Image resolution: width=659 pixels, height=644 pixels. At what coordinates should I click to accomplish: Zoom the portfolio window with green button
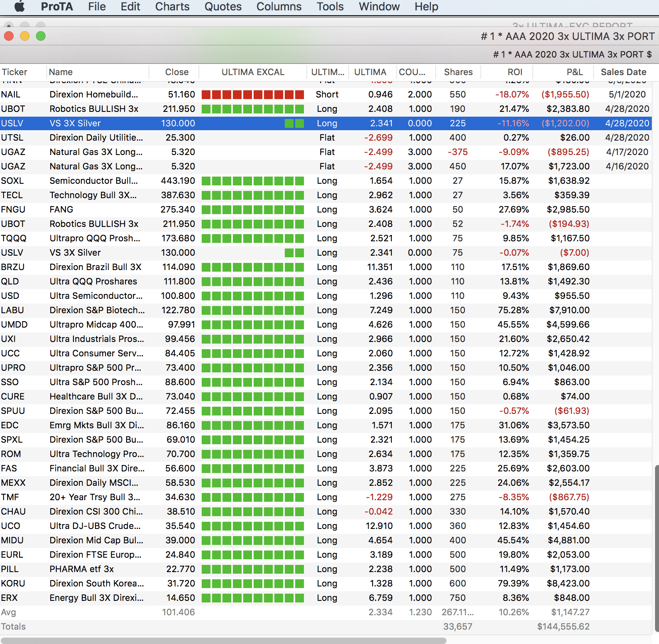pyautogui.click(x=41, y=36)
